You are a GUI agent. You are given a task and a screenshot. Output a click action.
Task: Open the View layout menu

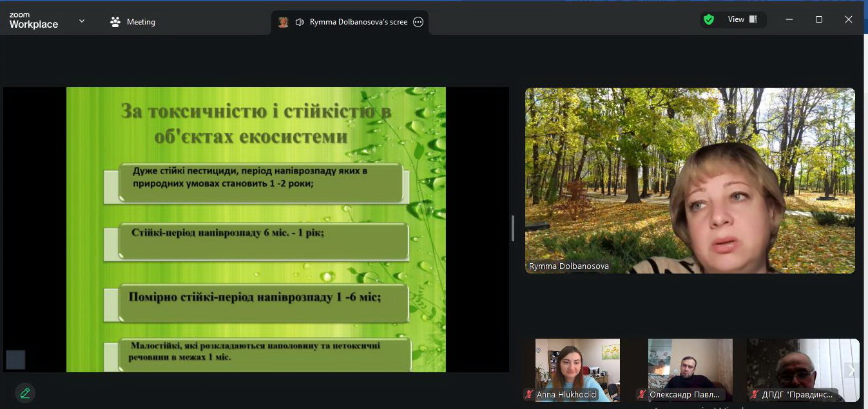pos(742,19)
